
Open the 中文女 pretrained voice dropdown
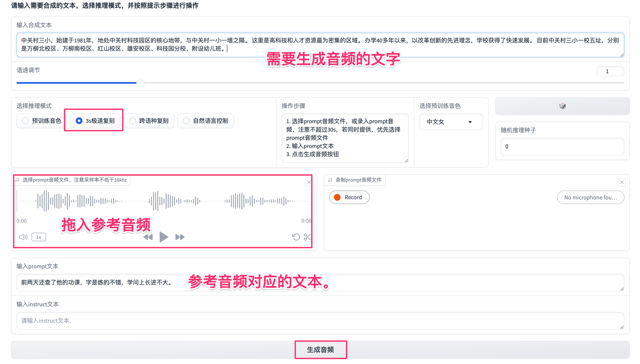(x=451, y=122)
